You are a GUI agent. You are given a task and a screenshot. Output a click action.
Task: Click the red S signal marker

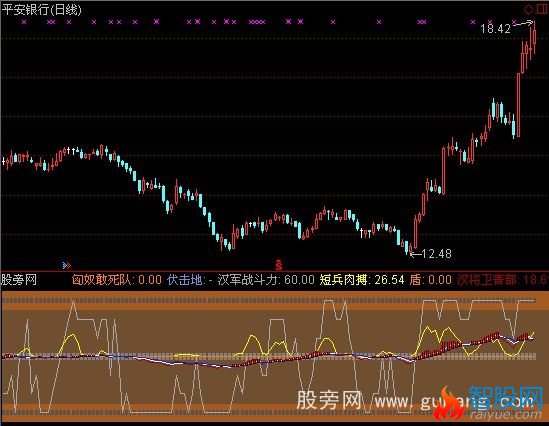pyautogui.click(x=278, y=265)
